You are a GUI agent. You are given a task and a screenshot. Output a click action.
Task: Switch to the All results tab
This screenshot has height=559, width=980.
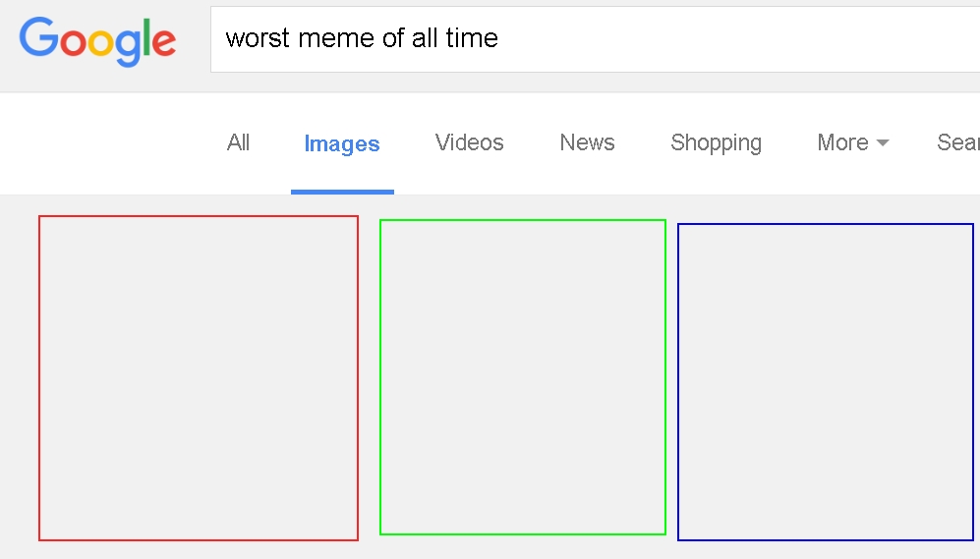[238, 142]
